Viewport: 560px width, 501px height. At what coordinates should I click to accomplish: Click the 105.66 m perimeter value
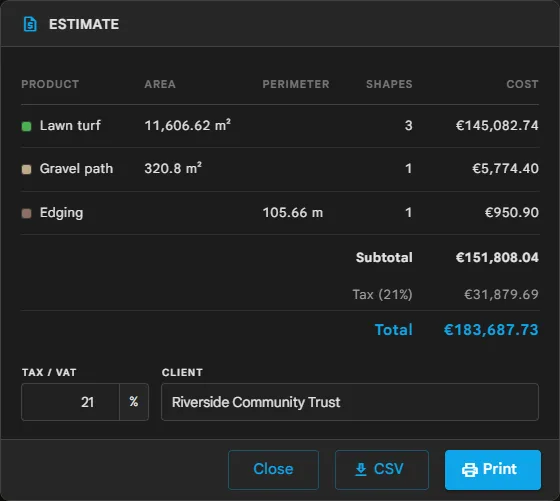coord(293,212)
